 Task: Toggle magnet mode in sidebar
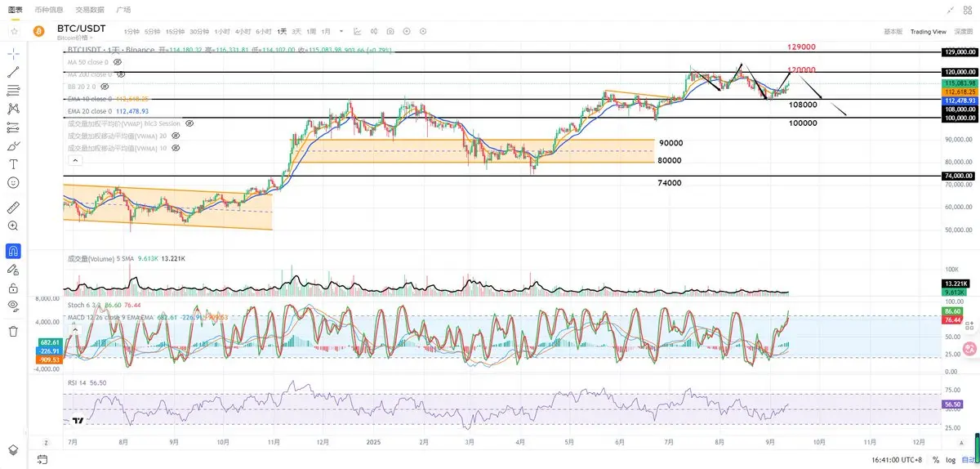[13, 250]
